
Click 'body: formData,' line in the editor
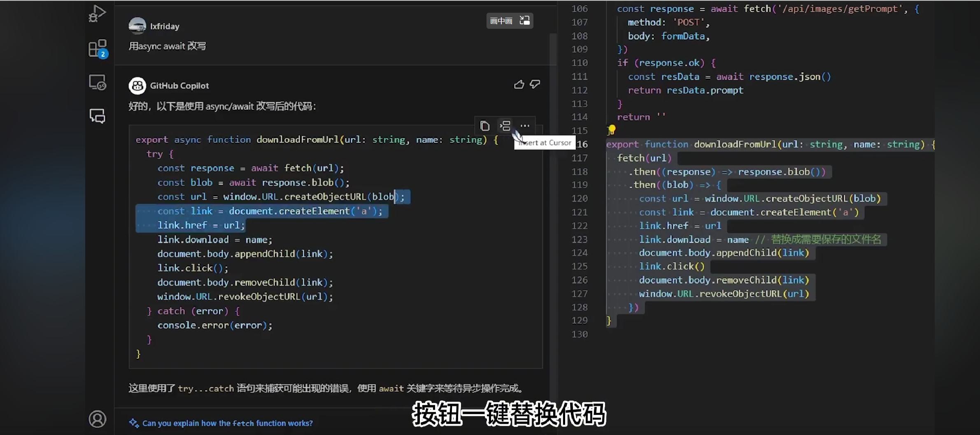(x=669, y=36)
